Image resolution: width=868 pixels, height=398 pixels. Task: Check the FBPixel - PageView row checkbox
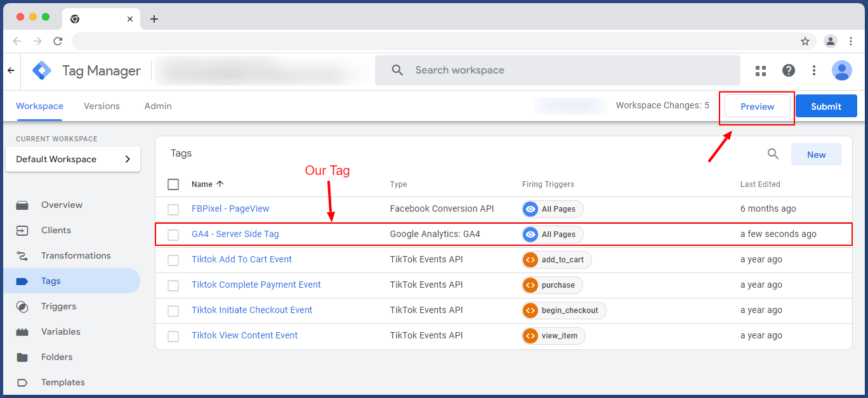173,209
